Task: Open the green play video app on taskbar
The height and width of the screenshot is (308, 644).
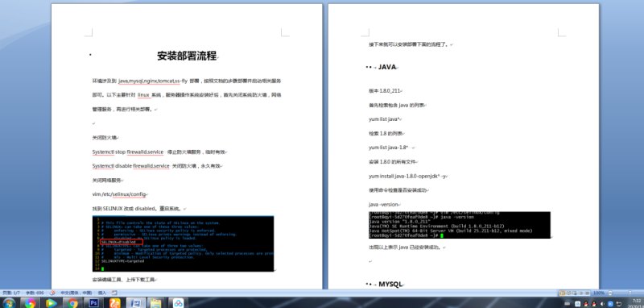Action: pos(52,303)
